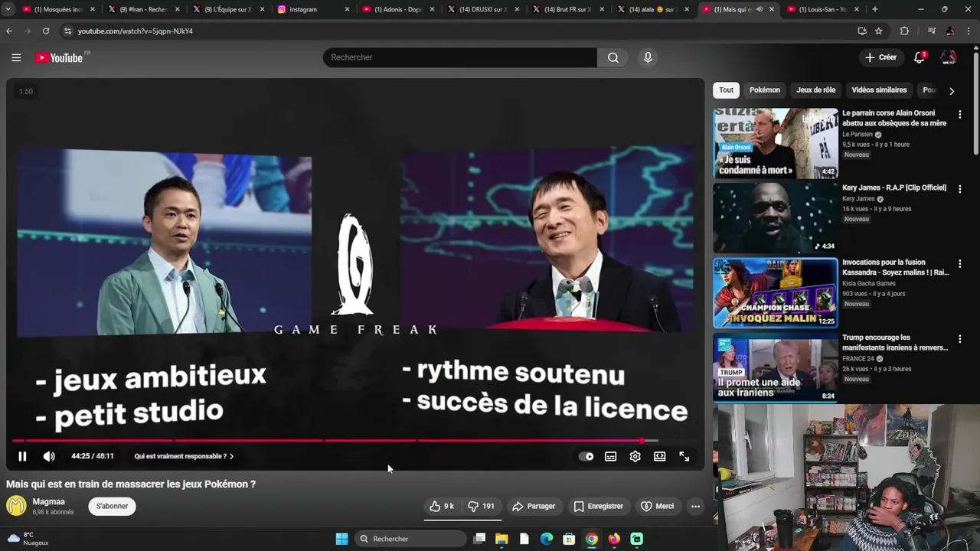
Task: Expand the chapter "Qui est vraiment responsable ?"
Action: pos(184,456)
